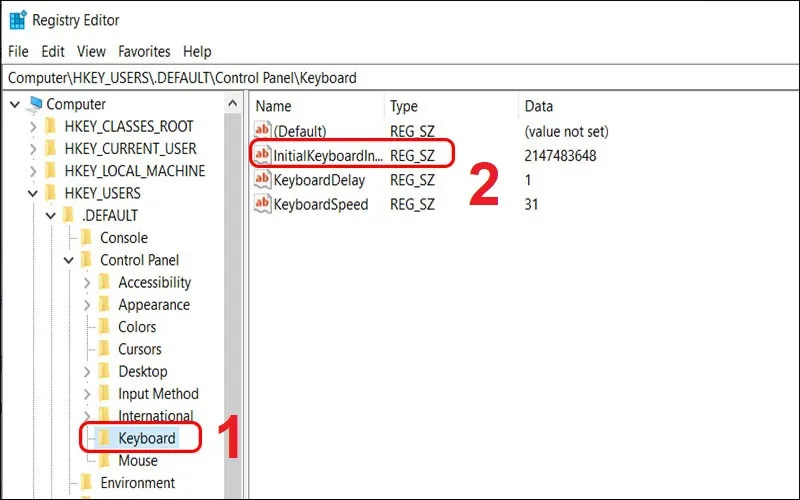Click the (Default) string value icon
Image resolution: width=800 pixels, height=500 pixels.
(263, 131)
